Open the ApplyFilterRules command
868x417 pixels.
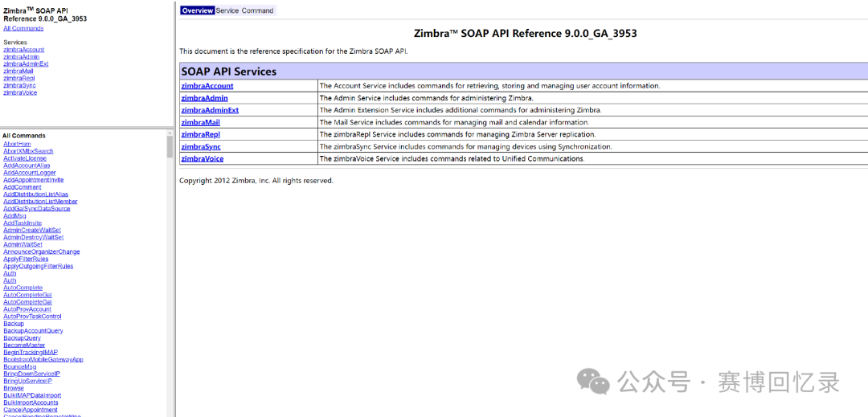point(26,259)
